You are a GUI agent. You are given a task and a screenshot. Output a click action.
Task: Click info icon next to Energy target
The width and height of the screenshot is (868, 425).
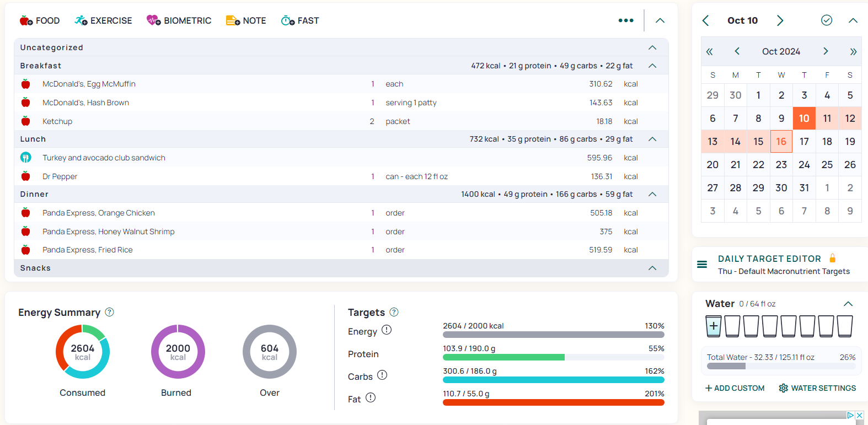coord(387,330)
